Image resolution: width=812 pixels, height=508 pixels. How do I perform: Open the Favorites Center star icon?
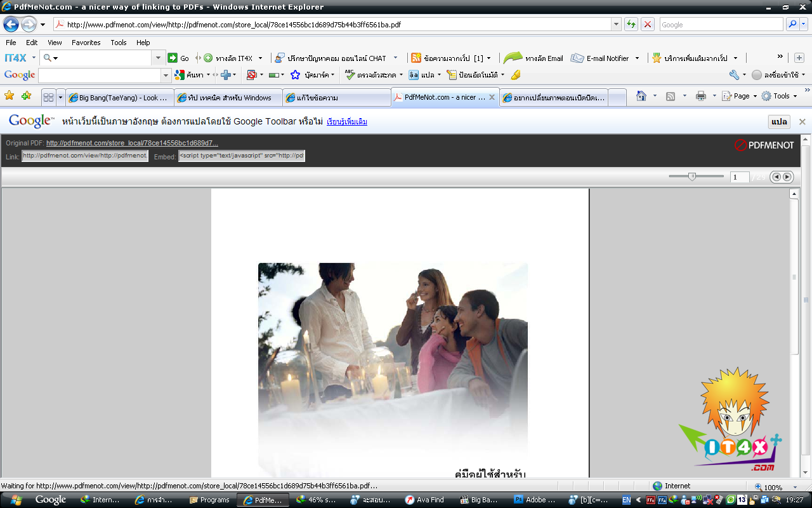10,96
